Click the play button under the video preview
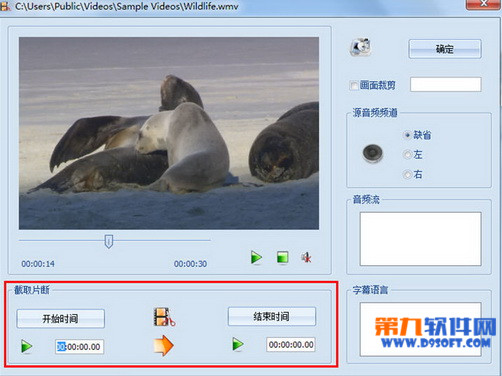Viewport: 502px width, 376px height. click(x=256, y=258)
